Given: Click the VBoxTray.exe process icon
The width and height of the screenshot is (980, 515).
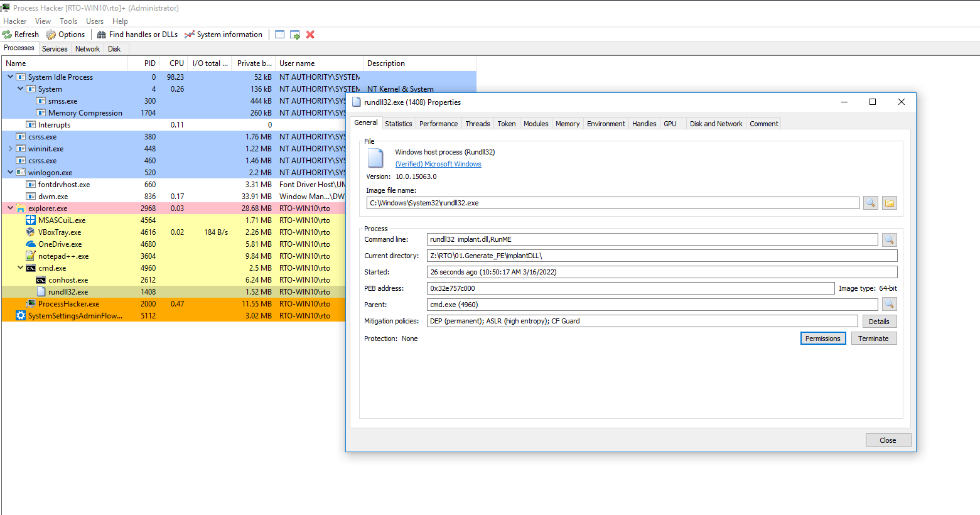Looking at the screenshot, I should tap(31, 232).
